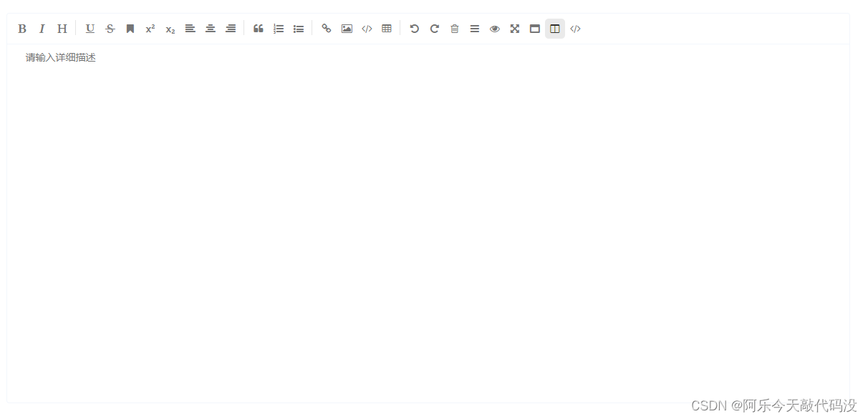868x419 pixels.
Task: Insert an ordered numbered list
Action: point(279,29)
